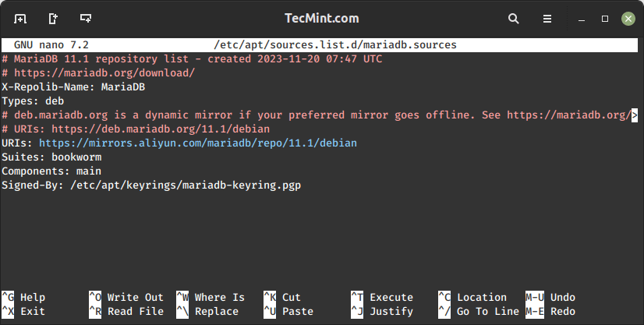644x325 pixels.
Task: Click the mariadb.org/download URL in comments
Action: point(104,72)
